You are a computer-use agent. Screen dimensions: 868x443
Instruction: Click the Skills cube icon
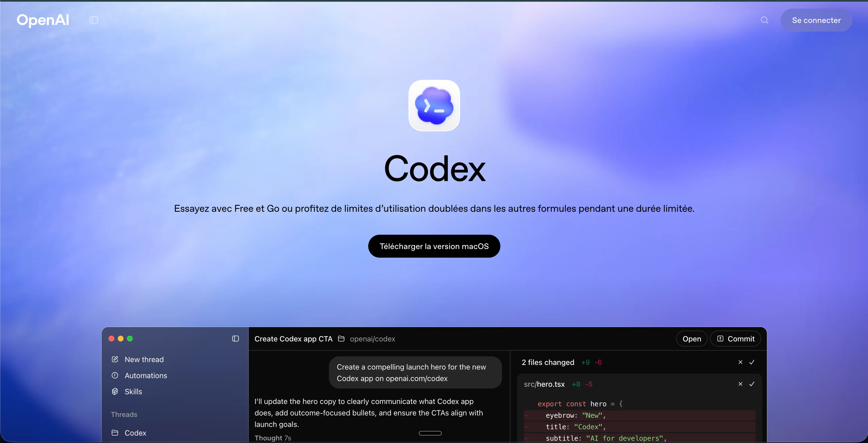[x=115, y=391]
